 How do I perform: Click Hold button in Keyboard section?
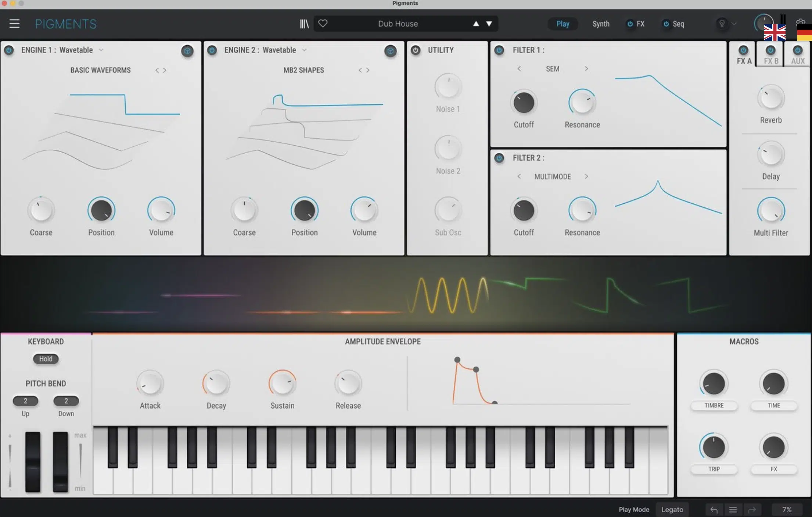coord(46,358)
